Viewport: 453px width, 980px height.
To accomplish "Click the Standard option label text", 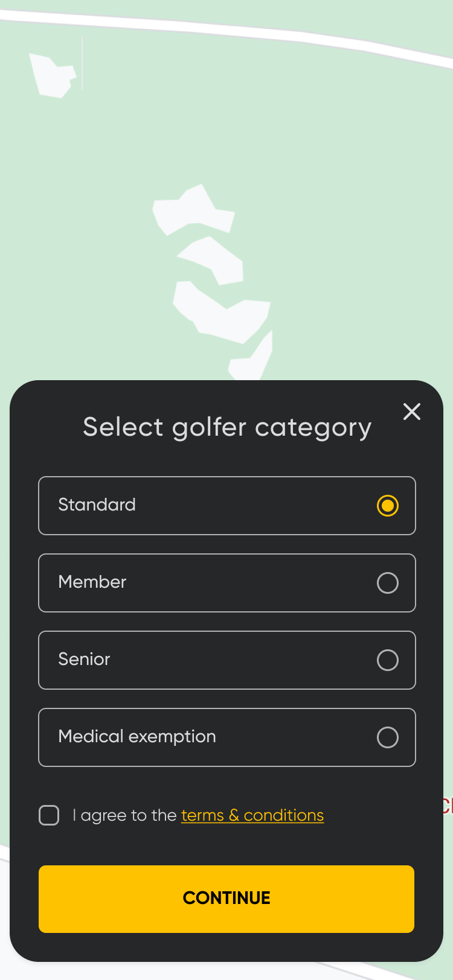I will [97, 504].
